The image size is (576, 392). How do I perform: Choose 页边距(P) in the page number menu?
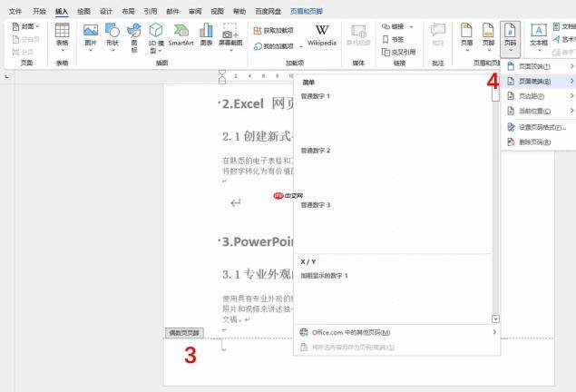[539, 96]
